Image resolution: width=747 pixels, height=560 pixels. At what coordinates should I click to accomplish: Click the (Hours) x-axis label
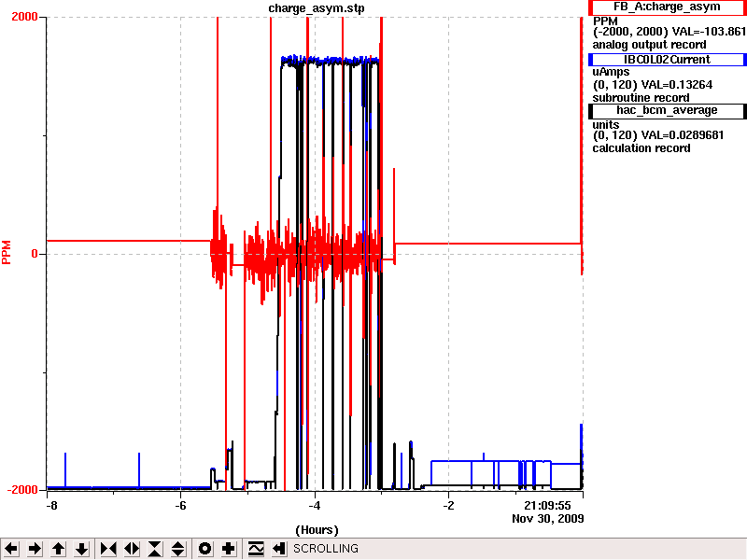pyautogui.click(x=317, y=530)
